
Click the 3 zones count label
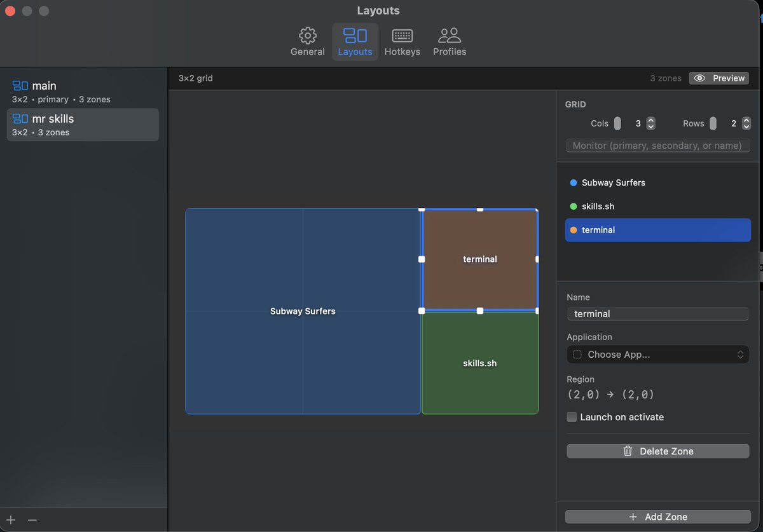click(x=666, y=78)
